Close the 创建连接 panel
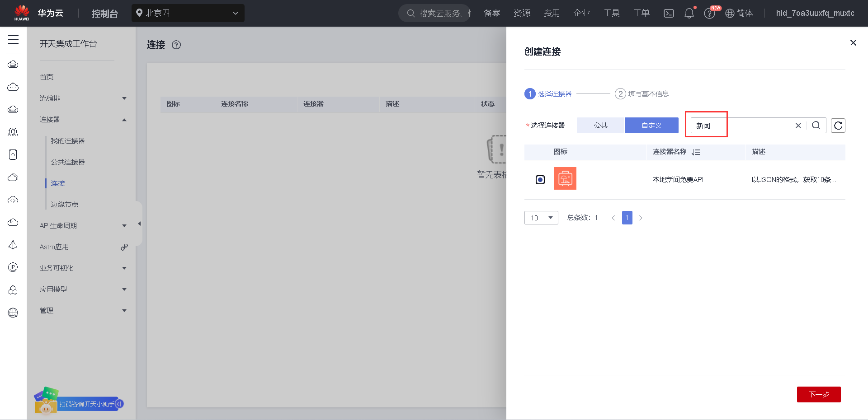 pyautogui.click(x=853, y=42)
